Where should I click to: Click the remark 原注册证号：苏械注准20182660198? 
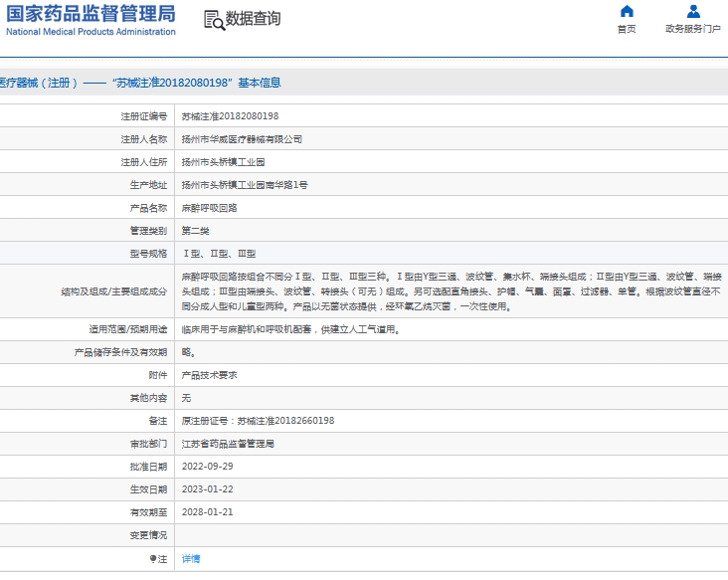coord(259,421)
